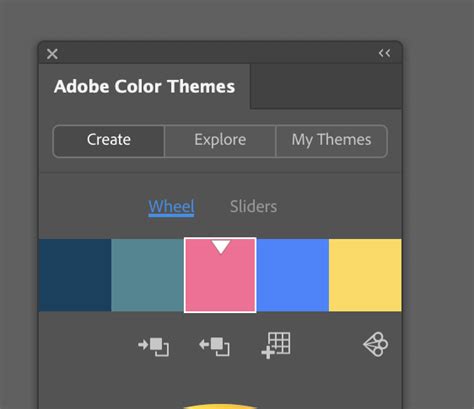
Task: Select the yellow color swatch
Action: [x=365, y=275]
